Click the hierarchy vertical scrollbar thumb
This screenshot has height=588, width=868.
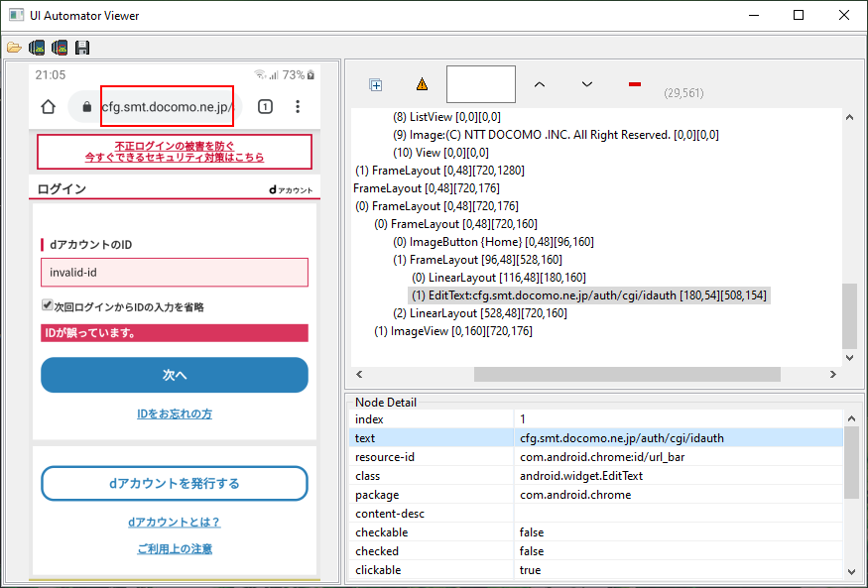(x=850, y=316)
